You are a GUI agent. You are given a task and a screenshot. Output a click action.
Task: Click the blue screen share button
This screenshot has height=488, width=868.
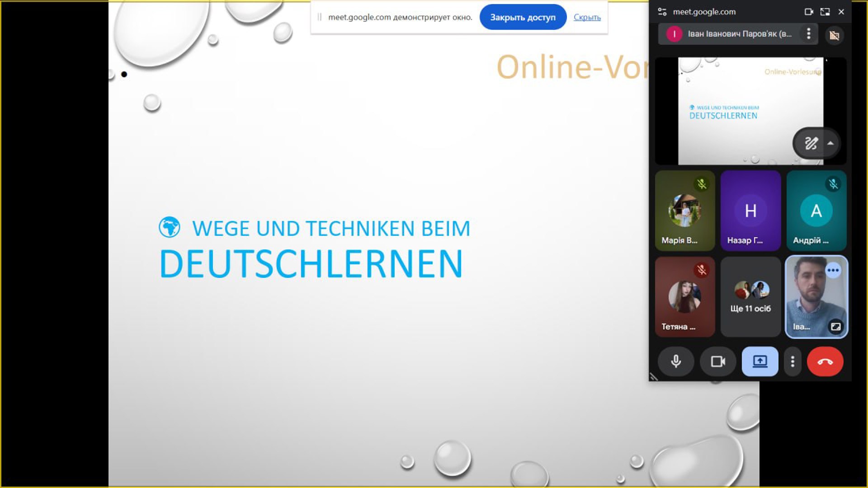coord(760,361)
